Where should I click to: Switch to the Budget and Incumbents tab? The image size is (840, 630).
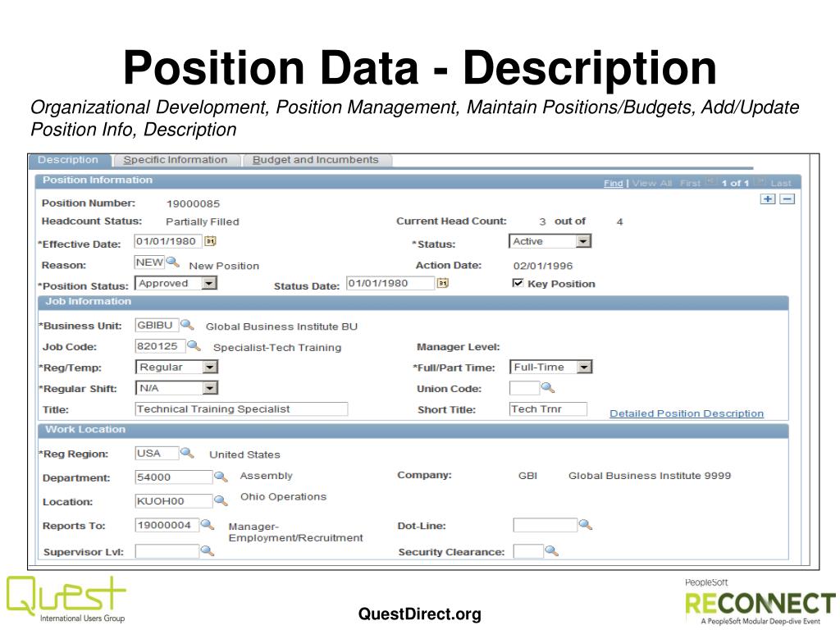pos(316,160)
